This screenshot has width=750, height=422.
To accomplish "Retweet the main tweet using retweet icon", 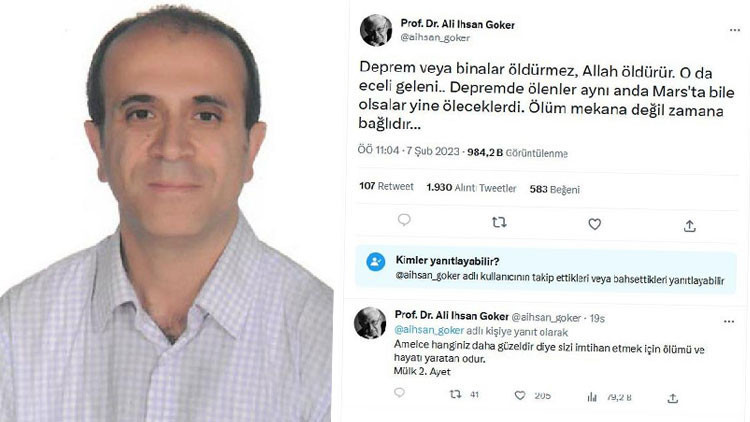I will click(499, 222).
